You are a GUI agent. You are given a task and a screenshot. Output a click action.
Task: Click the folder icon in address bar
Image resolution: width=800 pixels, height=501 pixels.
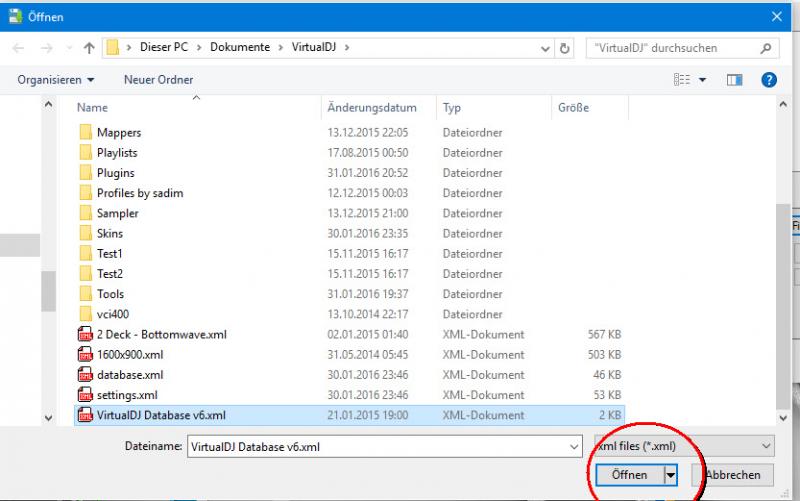coord(113,47)
